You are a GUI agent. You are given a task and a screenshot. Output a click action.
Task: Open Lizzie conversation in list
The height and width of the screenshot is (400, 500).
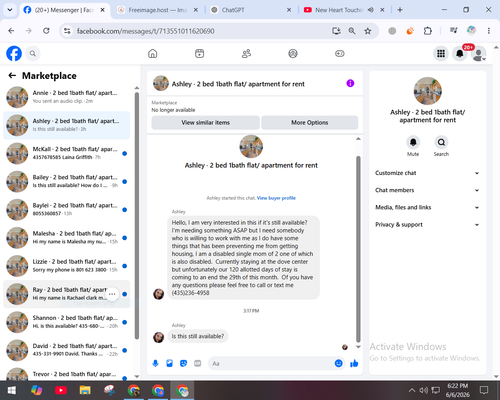[x=67, y=266]
